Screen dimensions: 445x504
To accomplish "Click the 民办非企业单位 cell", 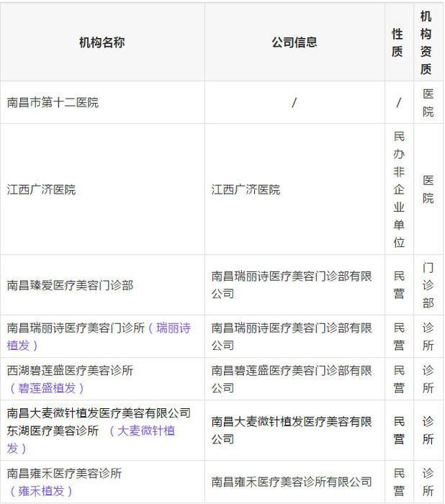I will pos(399,189).
